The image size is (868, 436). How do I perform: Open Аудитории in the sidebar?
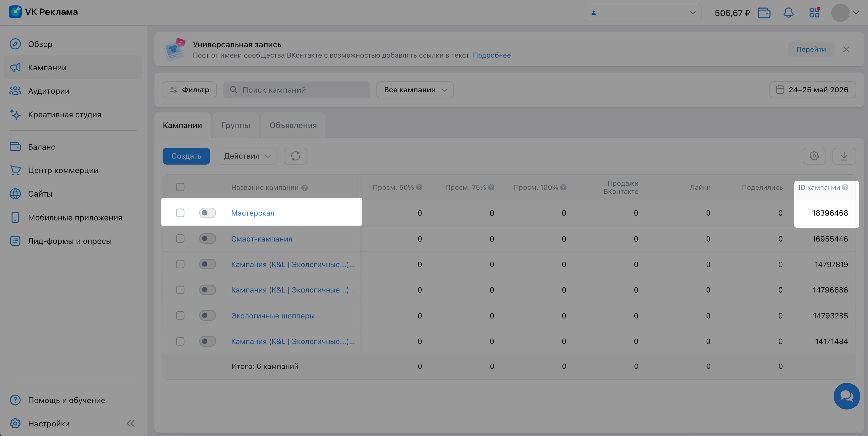coord(73,91)
